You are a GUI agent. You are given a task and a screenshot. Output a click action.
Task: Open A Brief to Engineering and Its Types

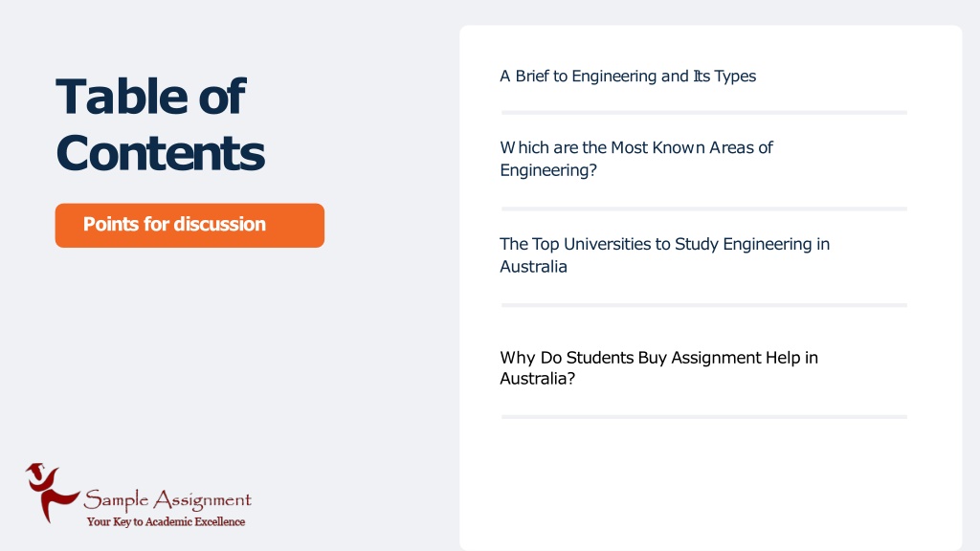tap(628, 77)
